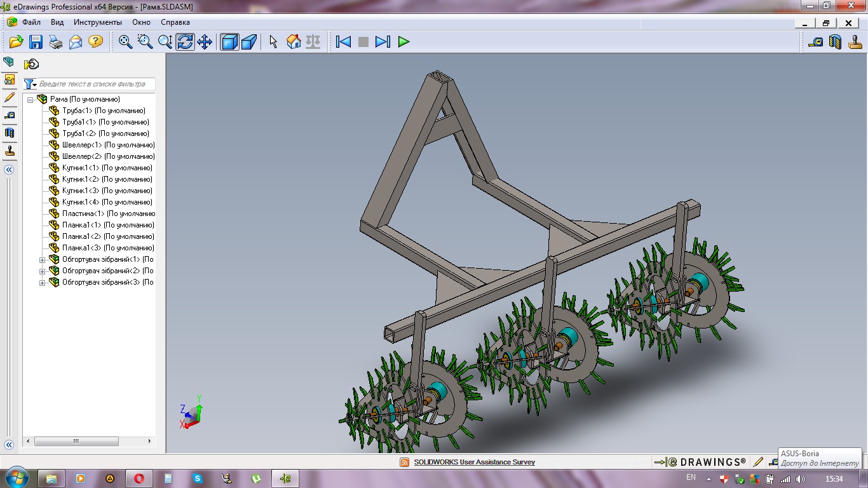Select the Pan four-arrow tool
This screenshot has height=488, width=868.
click(205, 42)
